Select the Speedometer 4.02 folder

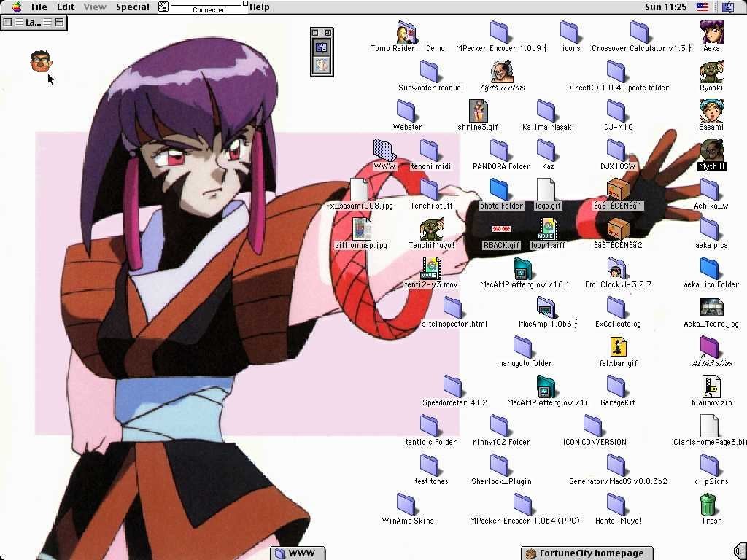point(453,386)
